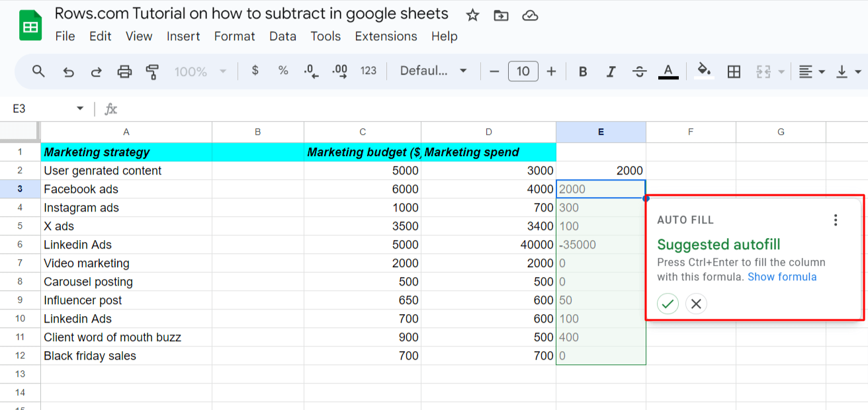Select the Paint format tool

click(152, 71)
